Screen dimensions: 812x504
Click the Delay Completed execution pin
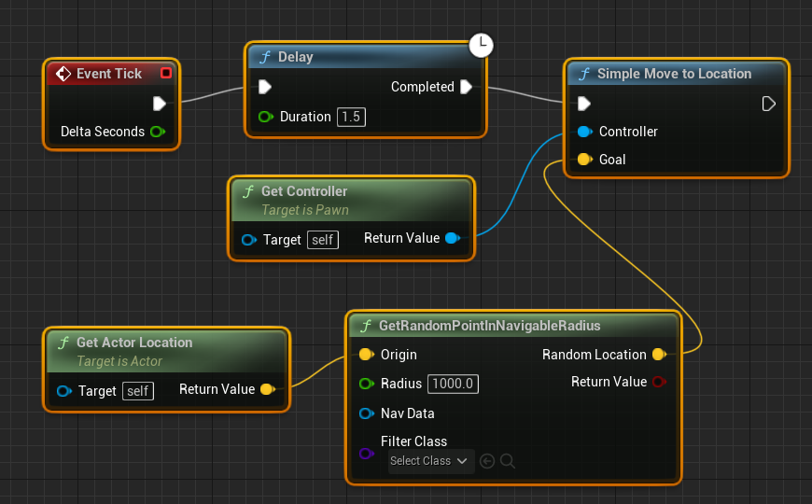466,87
